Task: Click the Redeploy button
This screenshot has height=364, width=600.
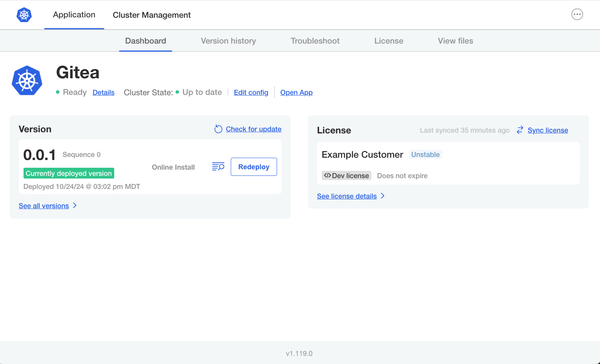Action: pyautogui.click(x=254, y=167)
